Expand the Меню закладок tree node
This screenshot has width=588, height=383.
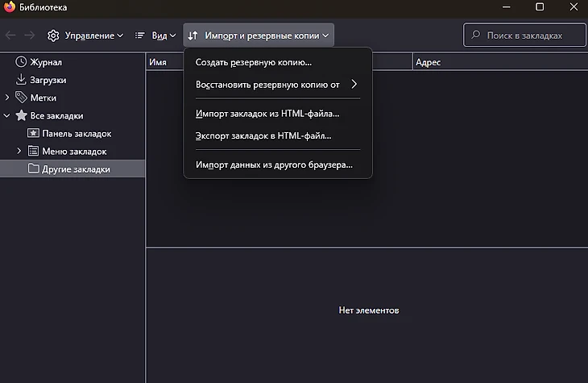coord(19,151)
